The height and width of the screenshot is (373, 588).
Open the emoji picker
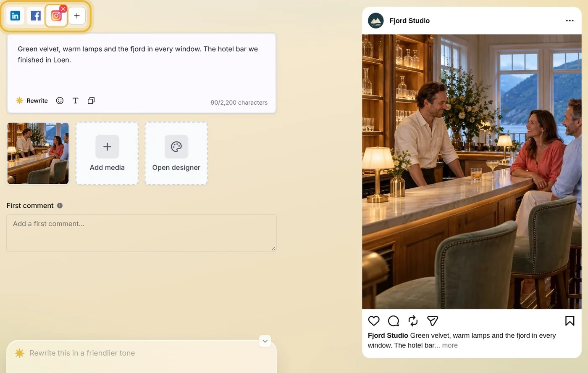(x=60, y=101)
